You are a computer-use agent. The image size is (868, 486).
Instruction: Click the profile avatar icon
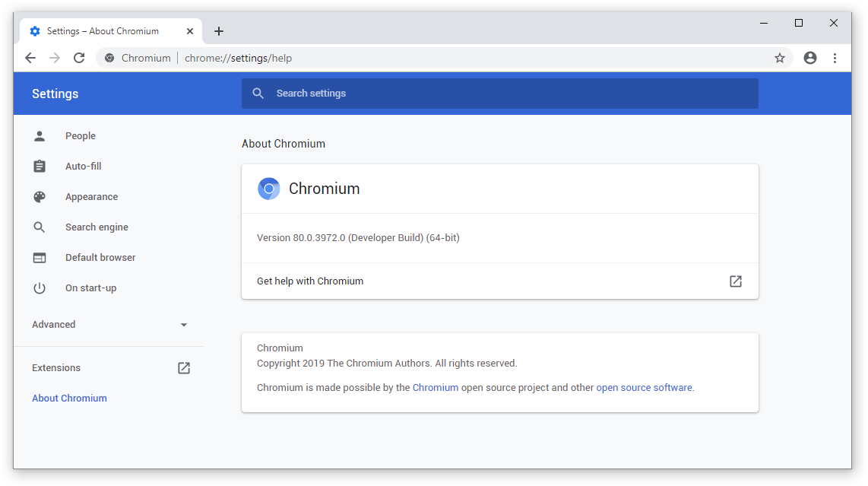coord(809,58)
